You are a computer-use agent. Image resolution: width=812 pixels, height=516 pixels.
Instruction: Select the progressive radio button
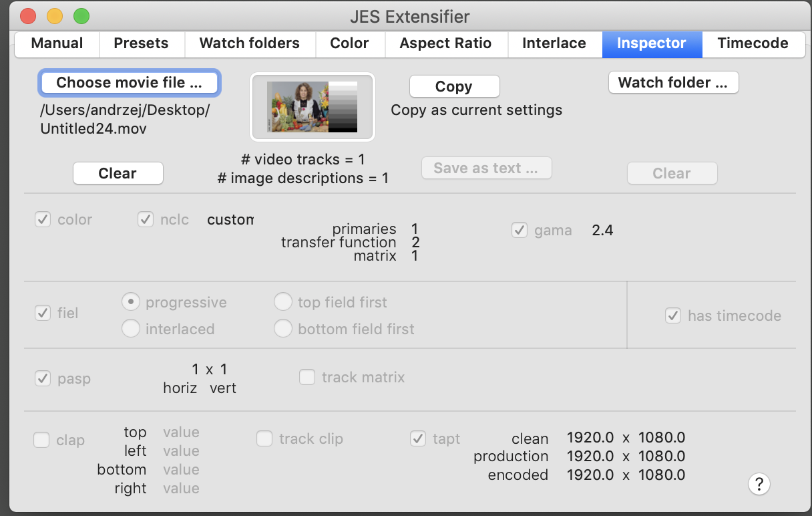131,302
